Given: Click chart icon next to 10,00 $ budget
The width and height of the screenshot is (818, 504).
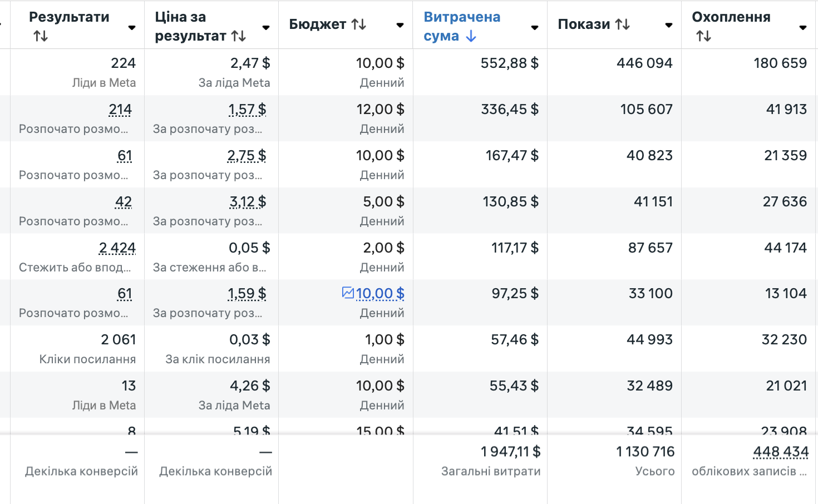Looking at the screenshot, I should click(x=348, y=293).
